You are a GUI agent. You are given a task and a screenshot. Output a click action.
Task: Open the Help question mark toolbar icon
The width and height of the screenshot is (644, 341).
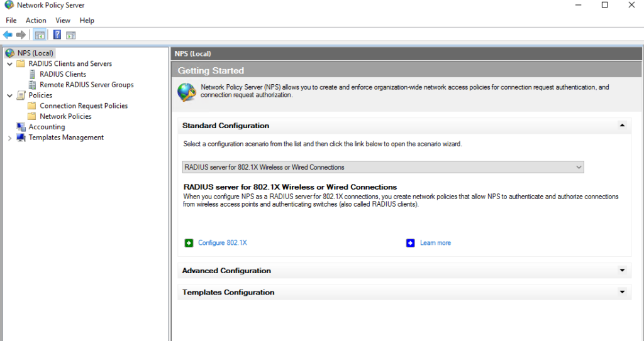(x=57, y=35)
